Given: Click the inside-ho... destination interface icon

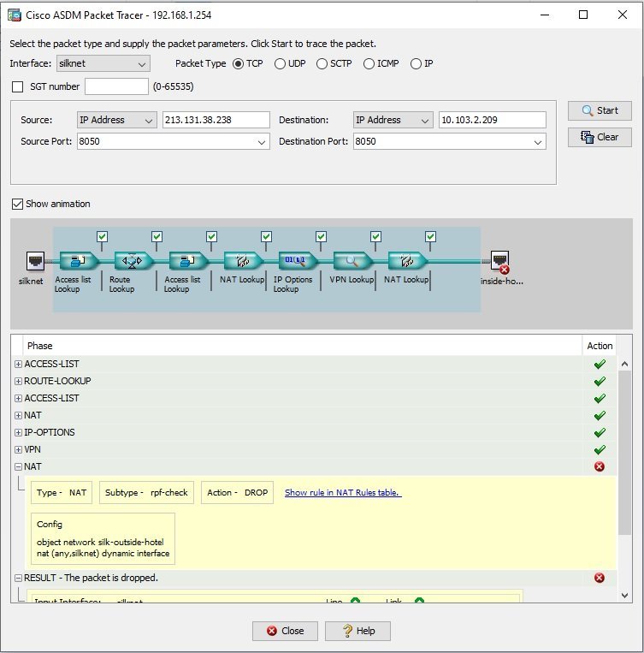Looking at the screenshot, I should click(500, 262).
